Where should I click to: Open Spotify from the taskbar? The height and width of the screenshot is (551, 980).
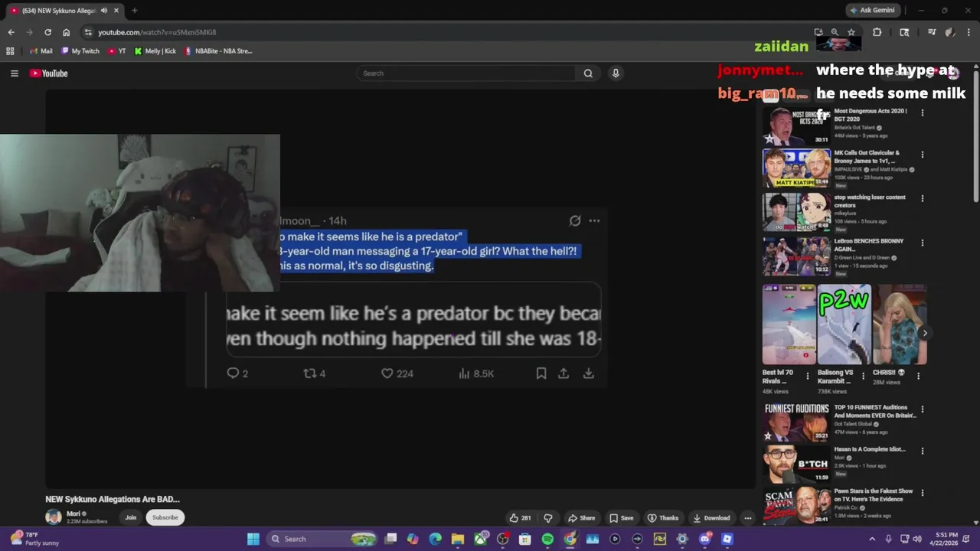coord(547,539)
